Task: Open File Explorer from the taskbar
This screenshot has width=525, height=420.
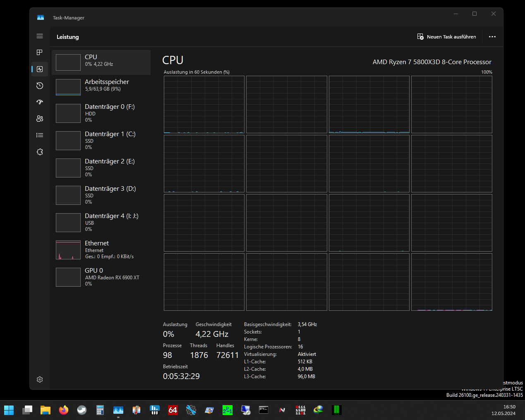Action: 46,410
